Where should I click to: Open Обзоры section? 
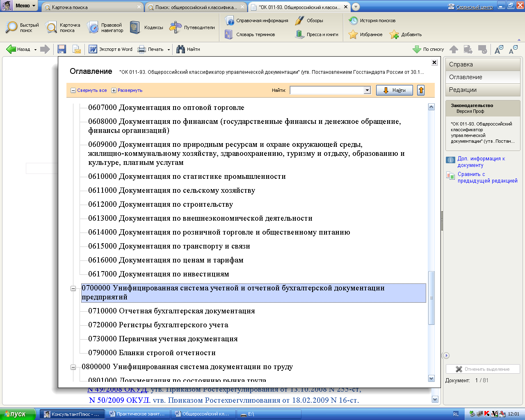point(309,21)
